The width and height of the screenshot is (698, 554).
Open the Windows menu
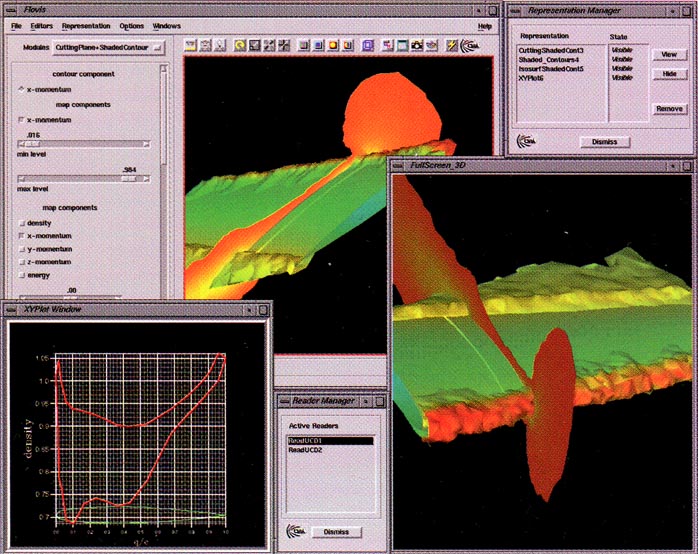pos(166,26)
